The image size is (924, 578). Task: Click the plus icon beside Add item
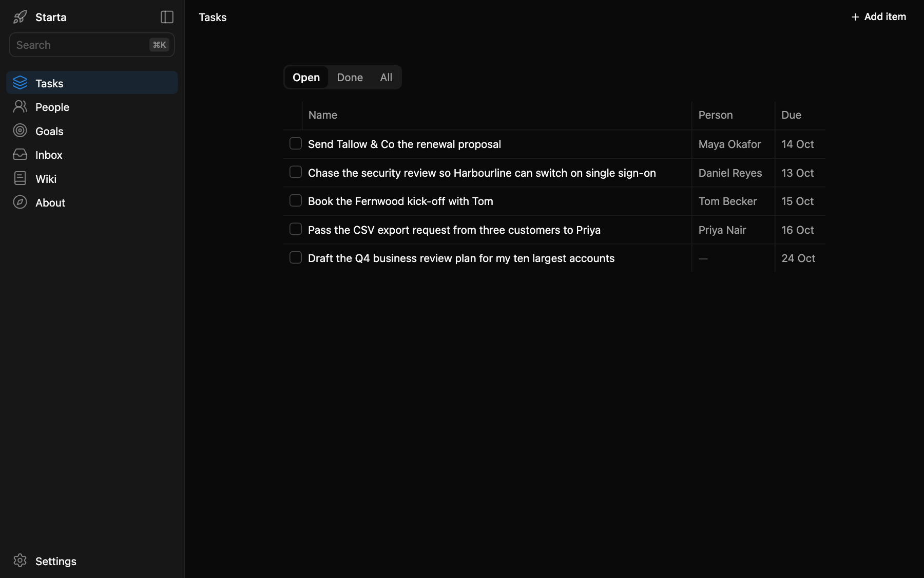tap(855, 17)
